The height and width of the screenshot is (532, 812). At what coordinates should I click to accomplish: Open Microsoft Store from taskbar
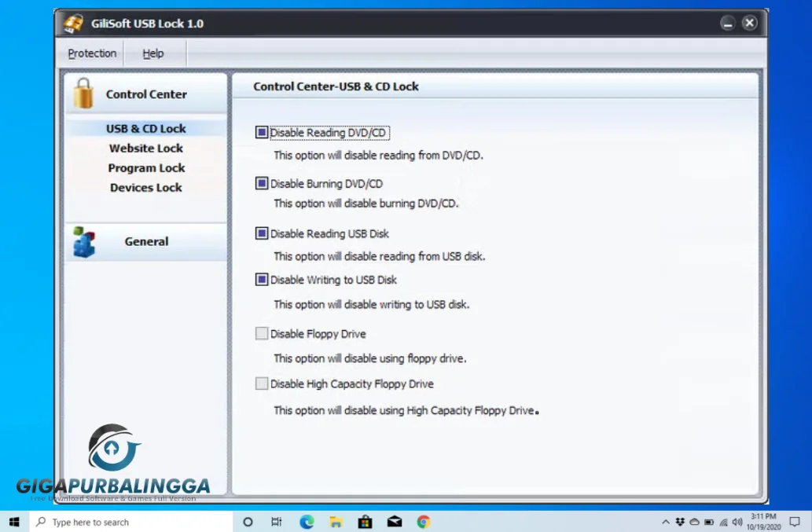(x=365, y=522)
